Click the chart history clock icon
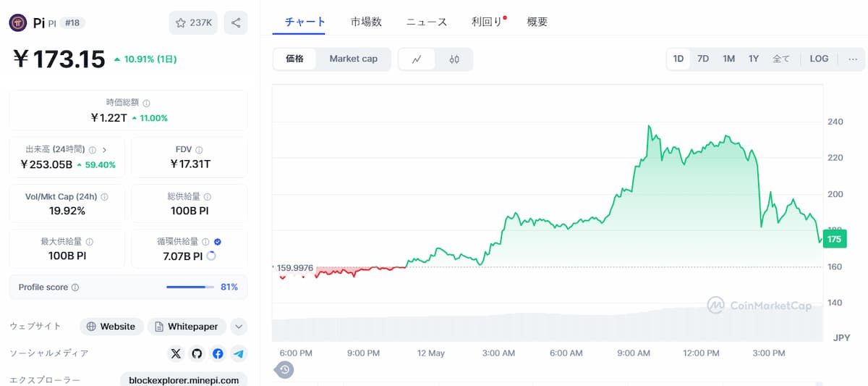This screenshot has height=386, width=868. (x=284, y=370)
